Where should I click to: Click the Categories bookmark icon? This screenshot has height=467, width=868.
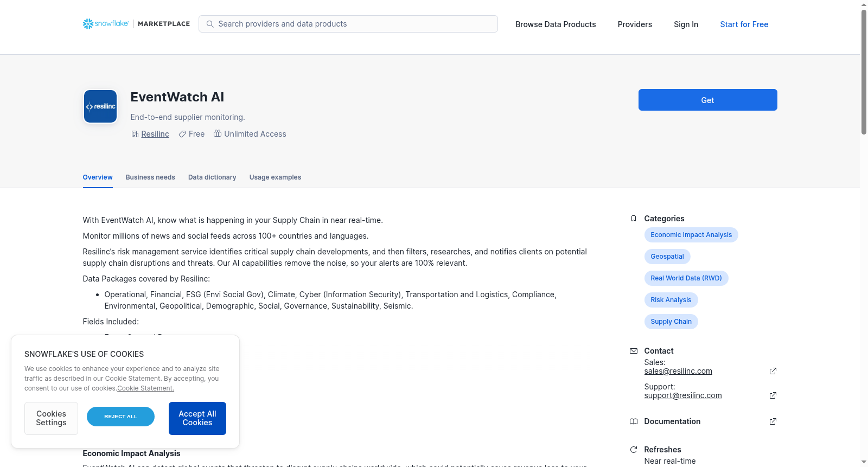click(x=634, y=219)
